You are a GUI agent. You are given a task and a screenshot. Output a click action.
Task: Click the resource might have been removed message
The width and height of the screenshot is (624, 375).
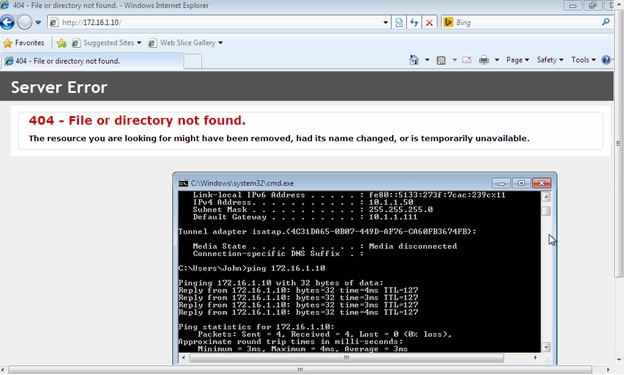279,139
